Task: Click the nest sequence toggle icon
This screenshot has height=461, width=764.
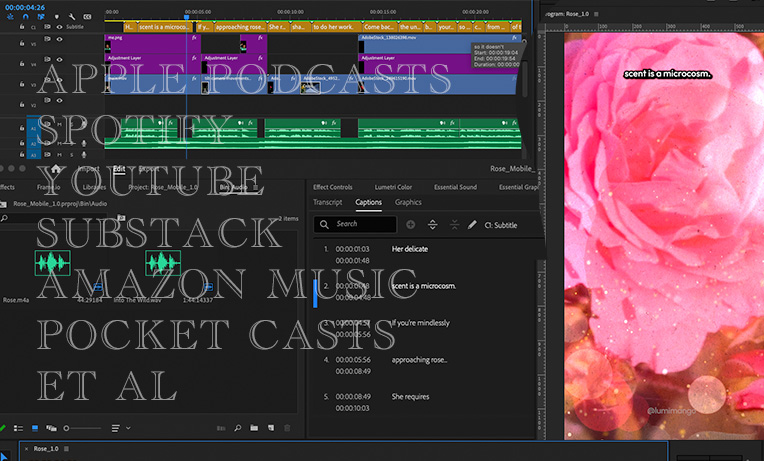Action: pos(10,17)
